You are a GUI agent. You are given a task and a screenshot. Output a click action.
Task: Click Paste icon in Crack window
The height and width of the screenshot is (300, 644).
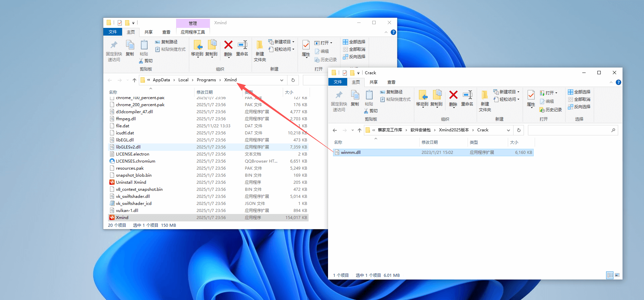pyautogui.click(x=369, y=95)
